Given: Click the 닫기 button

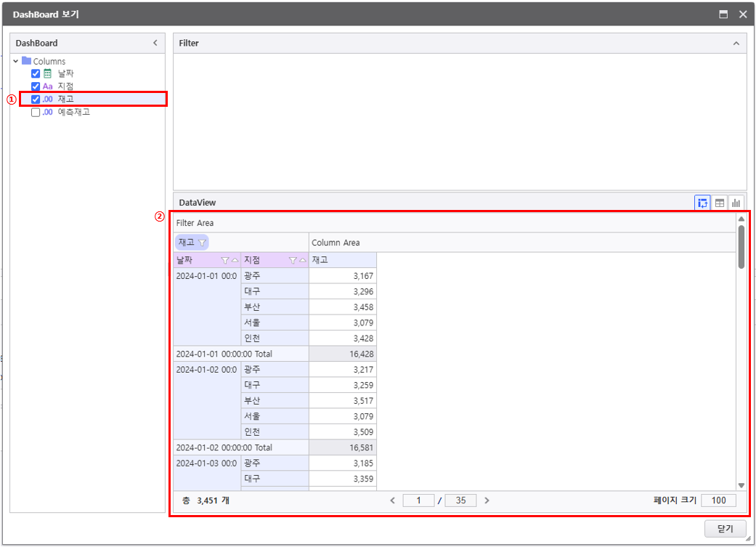Looking at the screenshot, I should tap(725, 529).
